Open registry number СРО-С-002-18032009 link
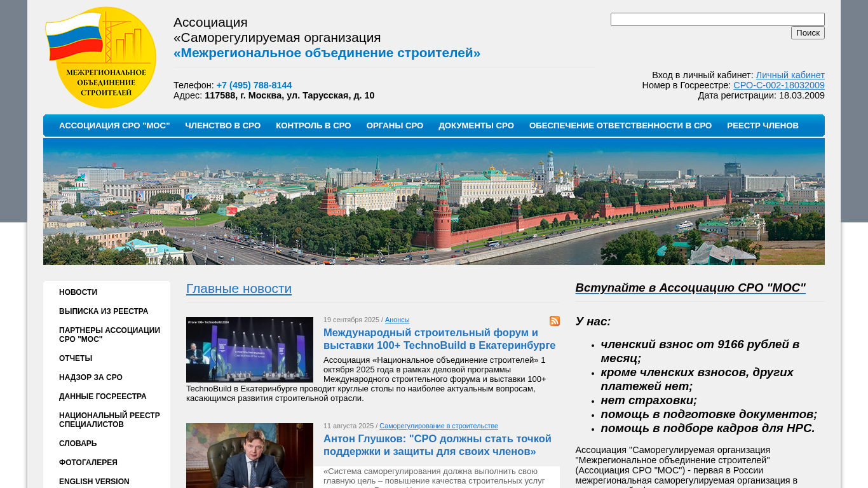The width and height of the screenshot is (868, 488). 779,85
